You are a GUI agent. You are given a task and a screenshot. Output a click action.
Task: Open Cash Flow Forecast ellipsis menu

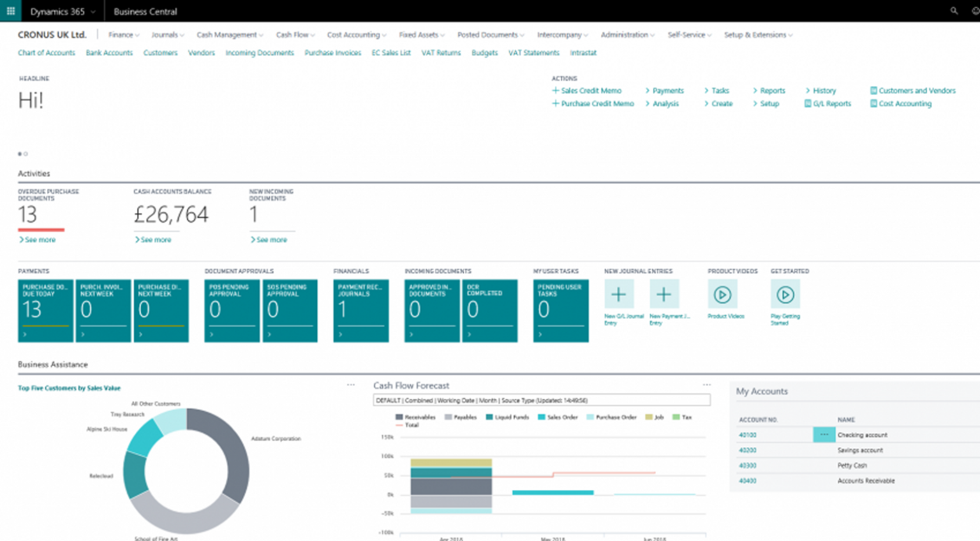(x=706, y=385)
